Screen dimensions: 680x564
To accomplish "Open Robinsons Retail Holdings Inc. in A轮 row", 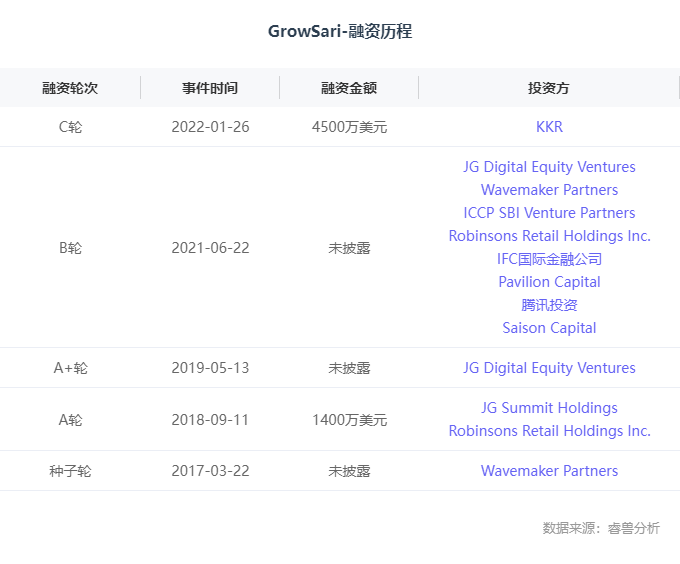I will [x=549, y=431].
